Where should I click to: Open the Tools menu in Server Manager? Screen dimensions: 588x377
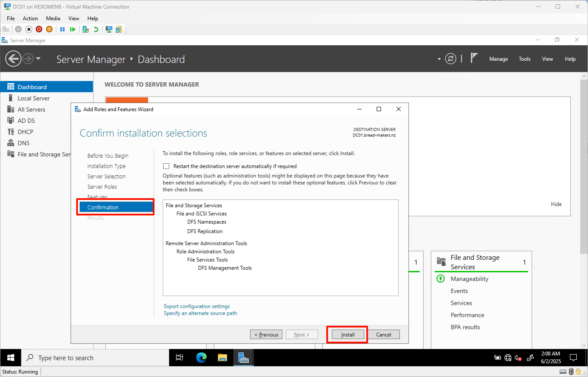point(524,59)
